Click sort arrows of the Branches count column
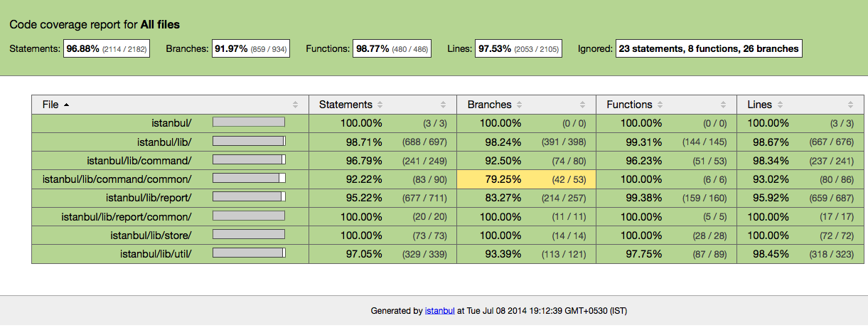This screenshot has width=868, height=328. [x=583, y=105]
